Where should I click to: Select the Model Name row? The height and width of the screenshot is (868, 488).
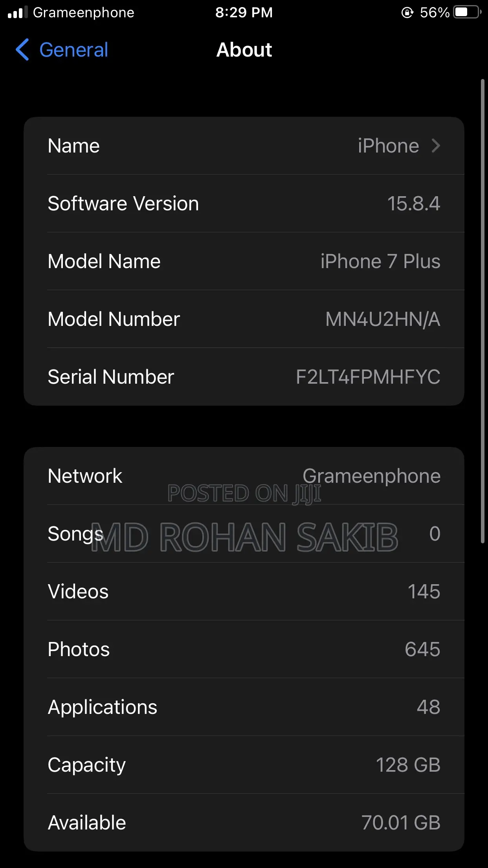tap(244, 261)
